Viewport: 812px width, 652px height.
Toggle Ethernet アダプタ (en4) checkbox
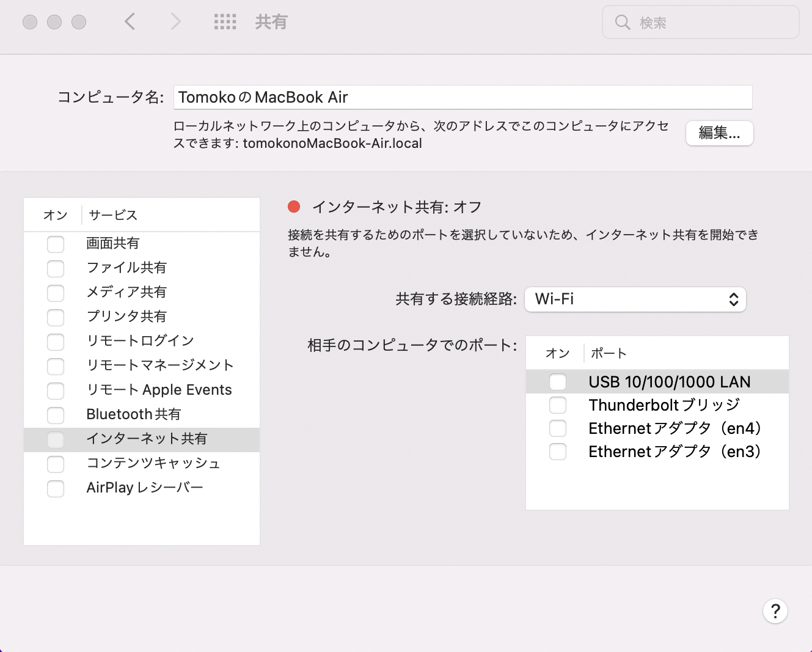(x=558, y=428)
